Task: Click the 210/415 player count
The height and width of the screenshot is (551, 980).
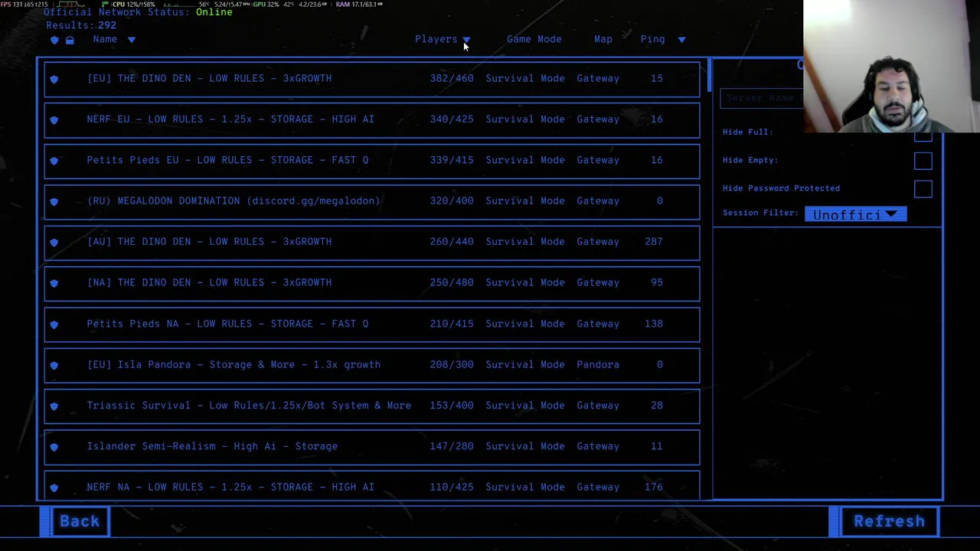Action: pos(452,324)
